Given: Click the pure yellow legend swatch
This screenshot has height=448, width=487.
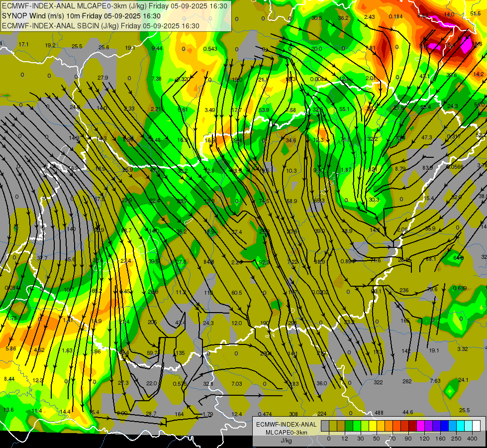Looking at the screenshot, I should point(373,426).
